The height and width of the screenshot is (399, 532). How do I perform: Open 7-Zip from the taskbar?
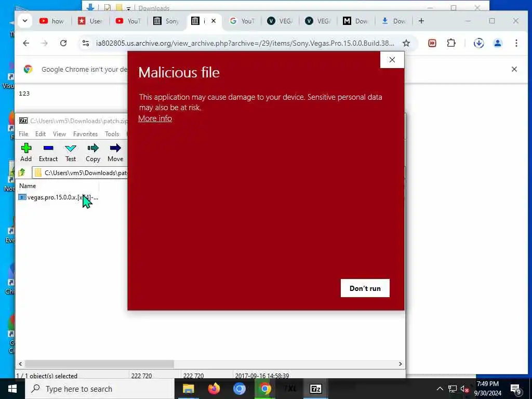315,389
